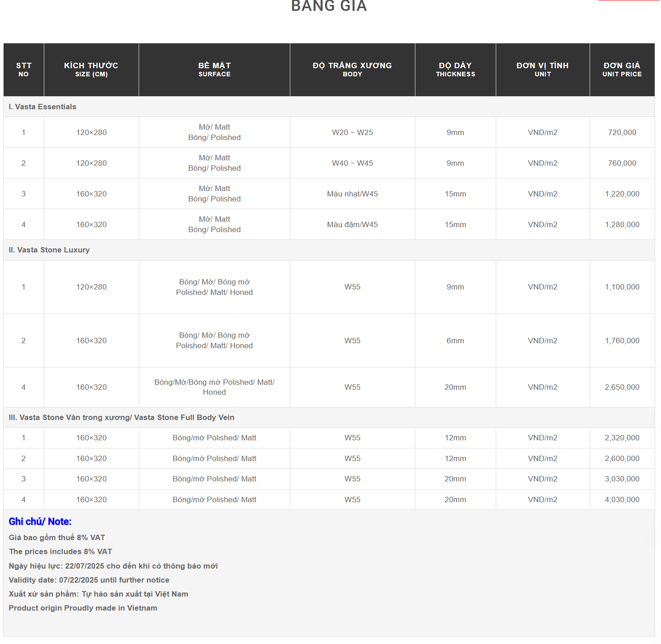Click the Màu đậm/W45 cell

point(352,224)
